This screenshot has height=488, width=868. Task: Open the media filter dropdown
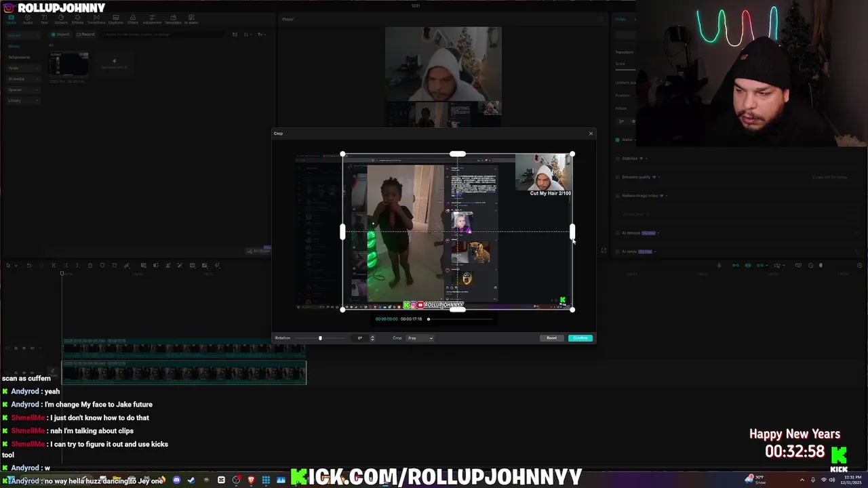[x=260, y=35]
